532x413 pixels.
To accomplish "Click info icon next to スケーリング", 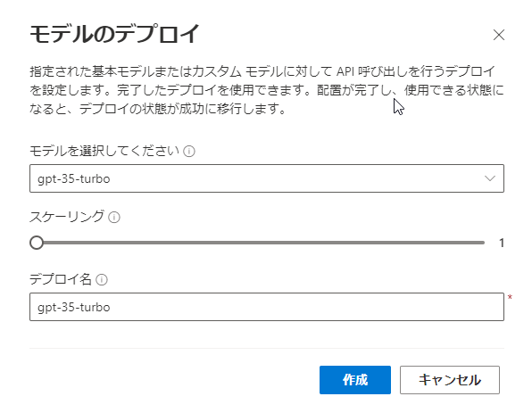I will tap(114, 217).
